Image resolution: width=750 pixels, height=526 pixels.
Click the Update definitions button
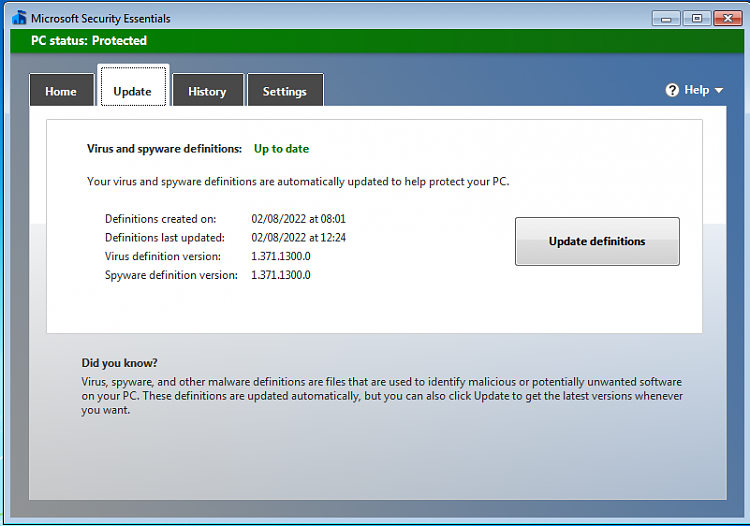[597, 241]
